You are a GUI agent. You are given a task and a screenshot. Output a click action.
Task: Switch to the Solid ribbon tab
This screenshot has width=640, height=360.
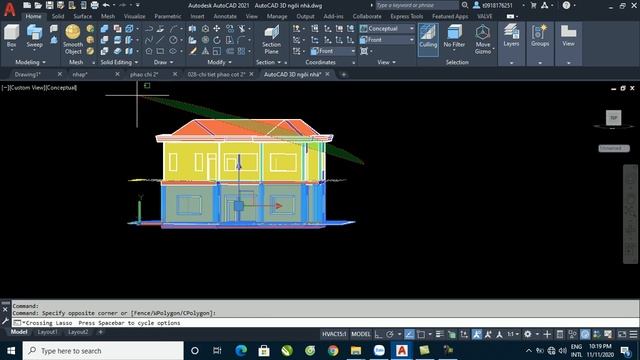58,16
